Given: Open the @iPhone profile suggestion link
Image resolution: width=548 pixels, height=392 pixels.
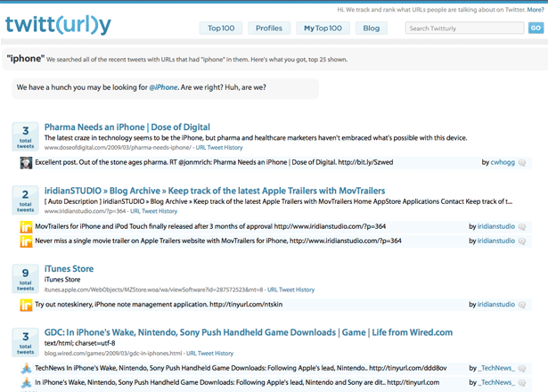Looking at the screenshot, I should coord(163,87).
